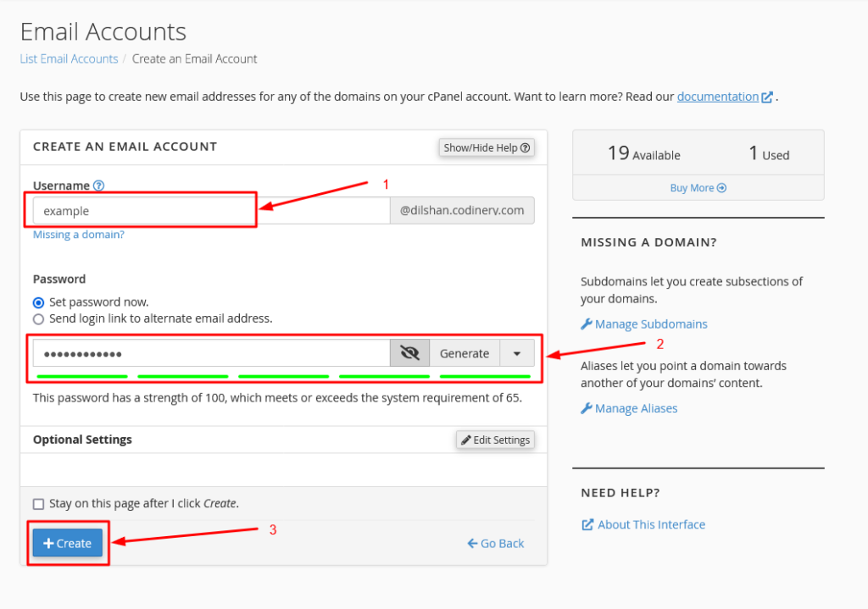The width and height of the screenshot is (868, 609).
Task: Enable 'Stay on this page' checkbox
Action: coord(38,504)
